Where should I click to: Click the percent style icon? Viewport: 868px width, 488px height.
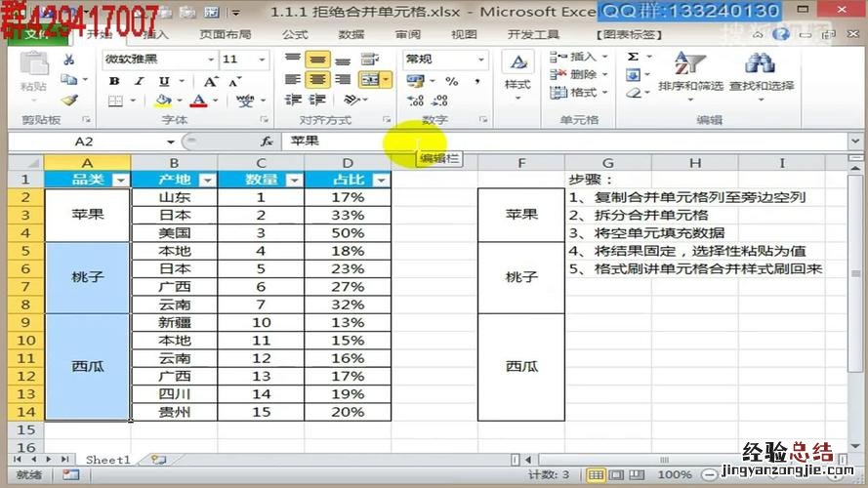tap(451, 81)
